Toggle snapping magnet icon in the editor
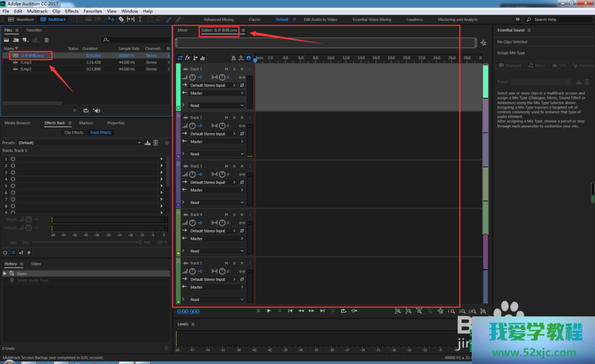This screenshot has height=364, width=595. click(x=249, y=58)
